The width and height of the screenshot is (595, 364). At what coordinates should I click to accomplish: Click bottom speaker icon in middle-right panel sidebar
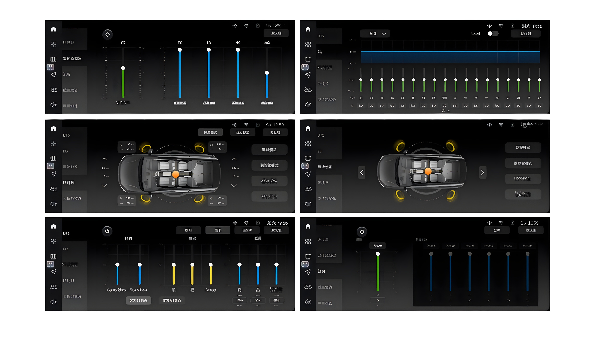click(x=308, y=204)
